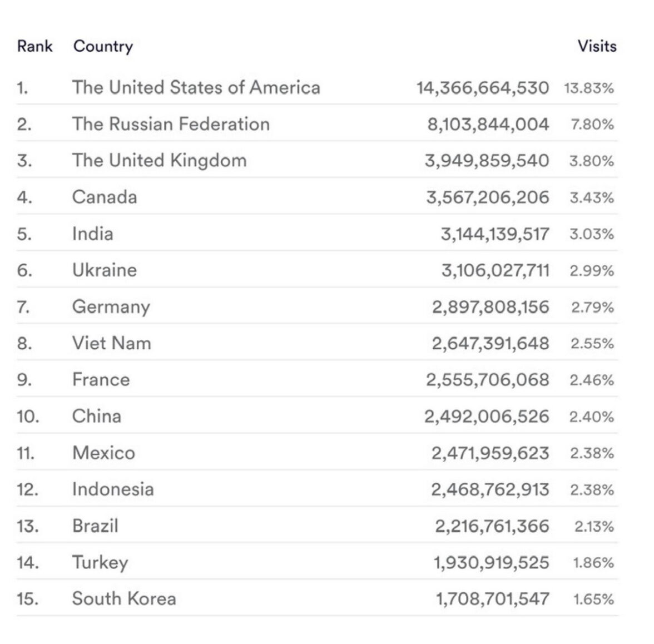
Task: Click the Rank column header
Action: pos(34,46)
